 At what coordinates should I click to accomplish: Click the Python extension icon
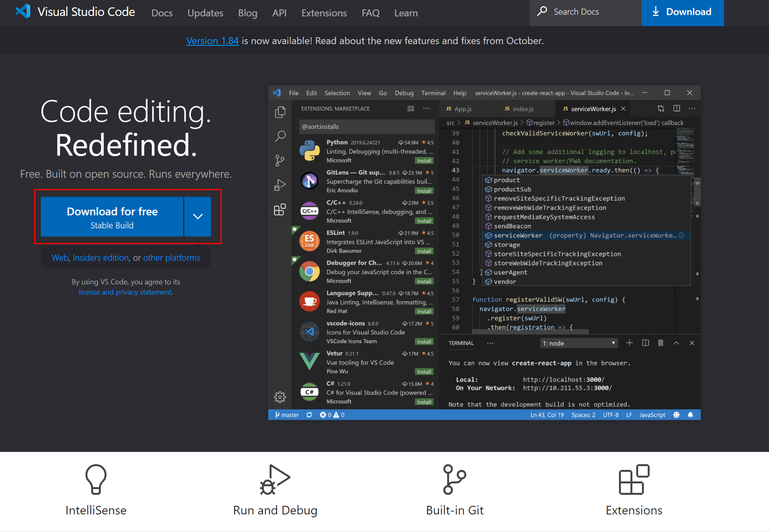click(x=309, y=151)
